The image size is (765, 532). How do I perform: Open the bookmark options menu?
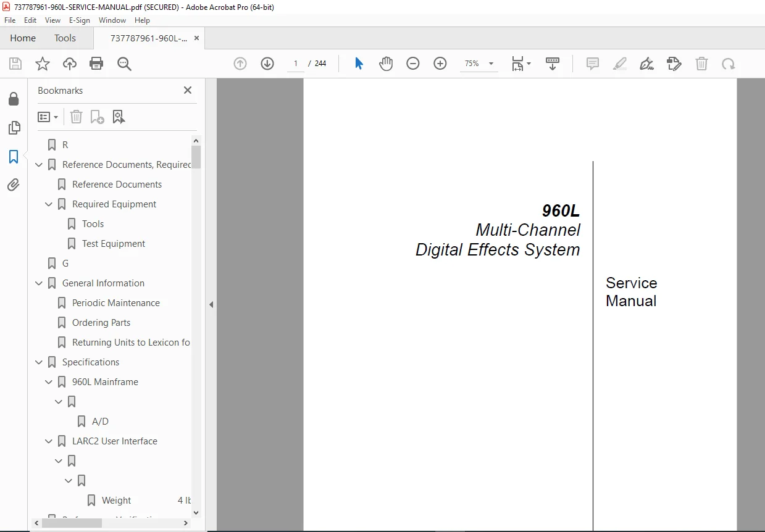[x=48, y=117]
